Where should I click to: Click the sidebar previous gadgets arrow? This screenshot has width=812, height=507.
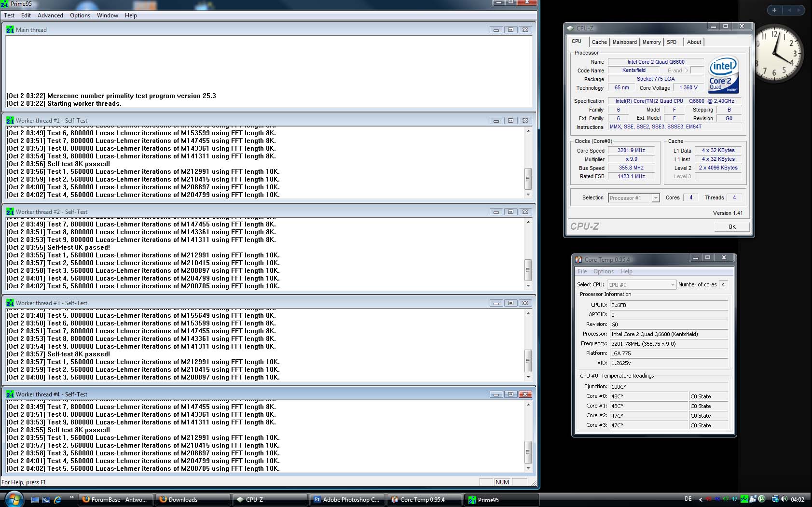[790, 10]
